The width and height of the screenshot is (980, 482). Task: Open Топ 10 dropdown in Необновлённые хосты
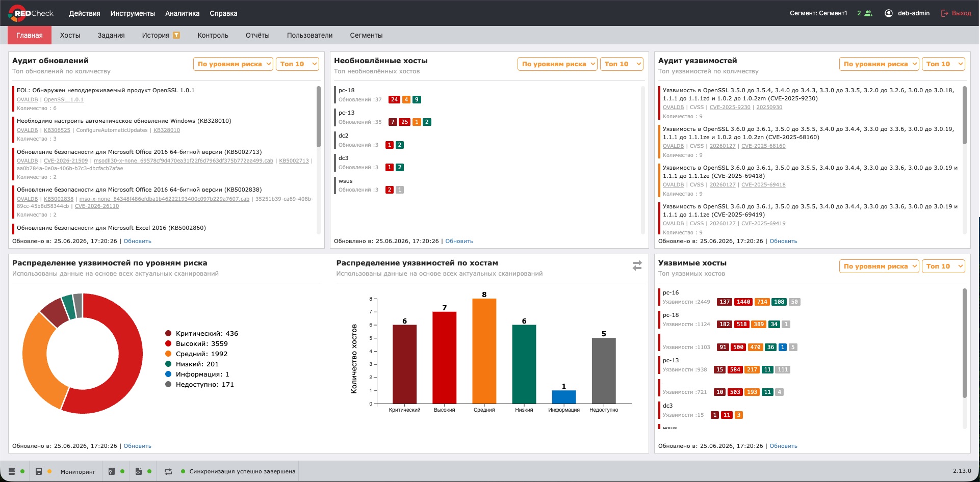(x=622, y=64)
